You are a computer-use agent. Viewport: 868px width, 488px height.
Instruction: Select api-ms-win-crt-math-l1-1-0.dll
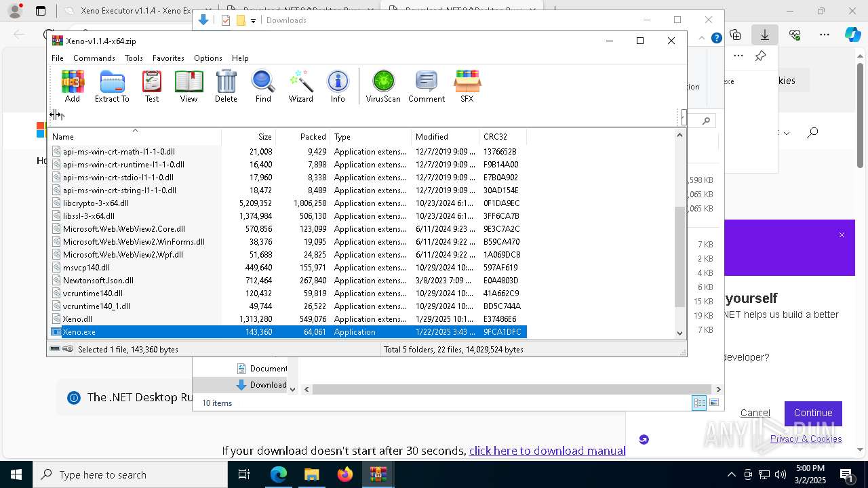coord(288,152)
